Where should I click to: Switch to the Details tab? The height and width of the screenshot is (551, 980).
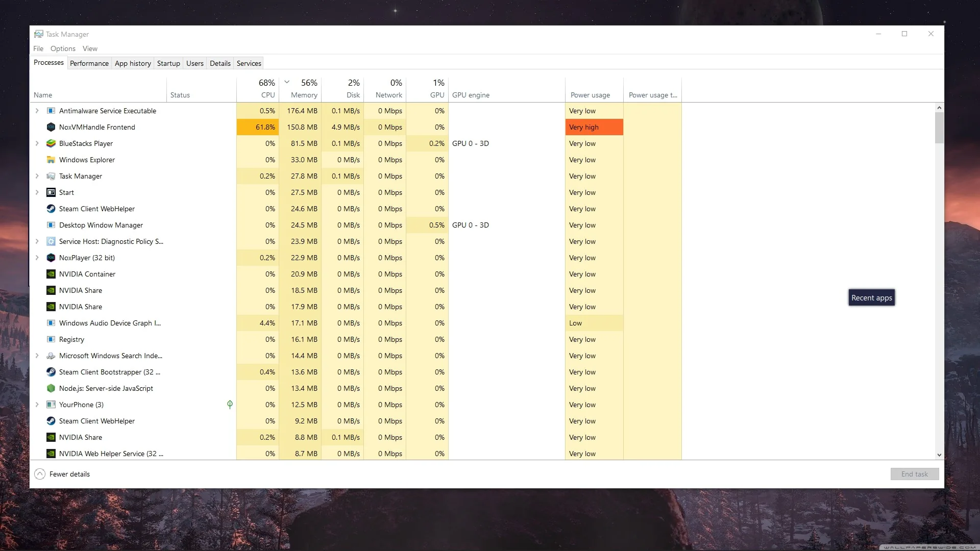pos(220,63)
